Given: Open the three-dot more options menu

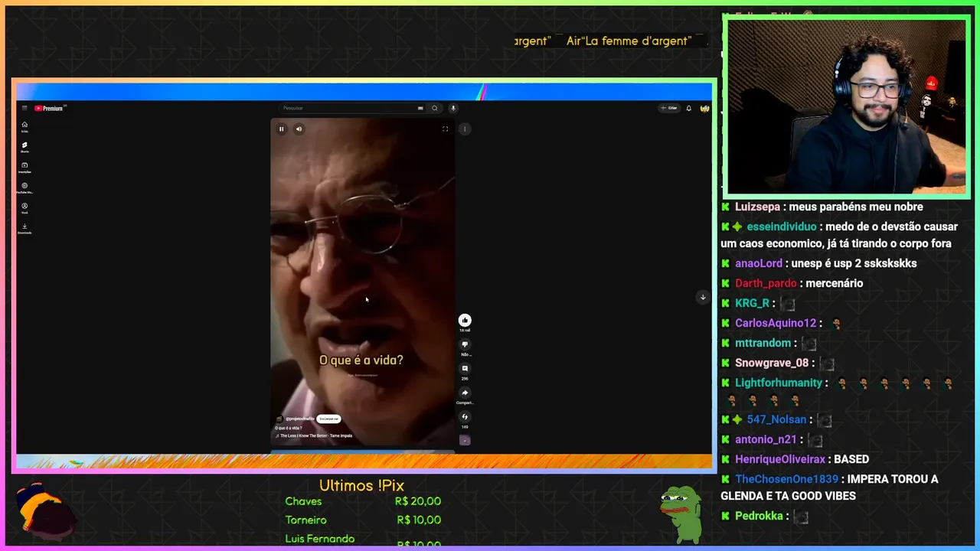Looking at the screenshot, I should 465,129.
